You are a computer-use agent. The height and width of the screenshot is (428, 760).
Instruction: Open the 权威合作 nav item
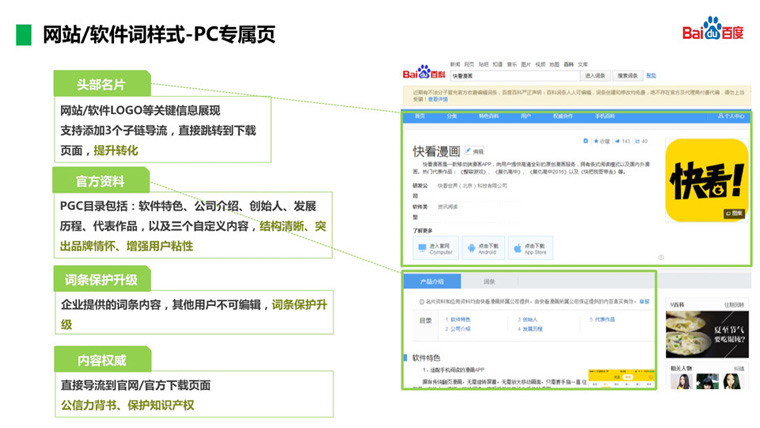[563, 116]
